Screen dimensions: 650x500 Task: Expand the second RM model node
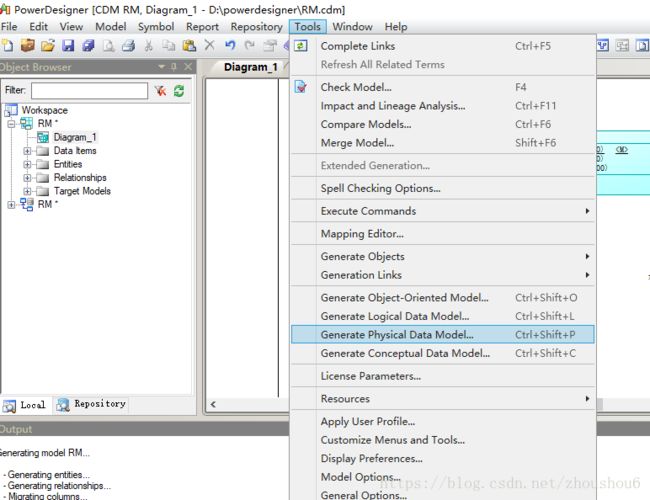click(11, 204)
